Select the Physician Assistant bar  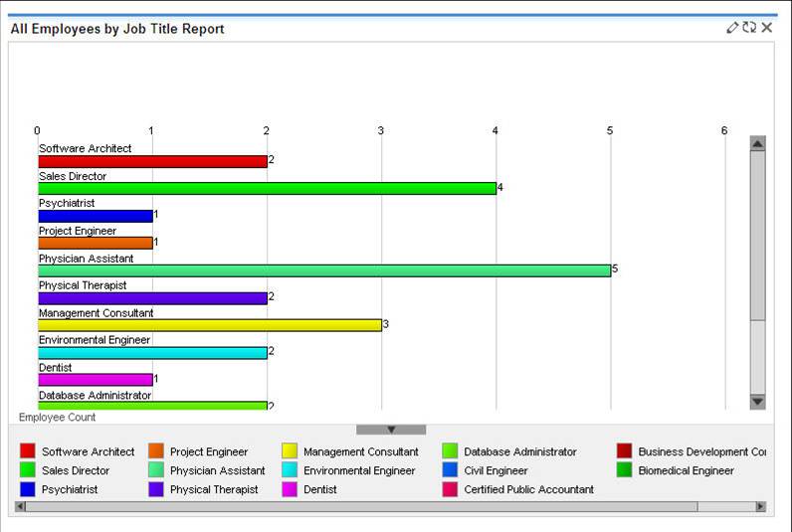pyautogui.click(x=324, y=270)
